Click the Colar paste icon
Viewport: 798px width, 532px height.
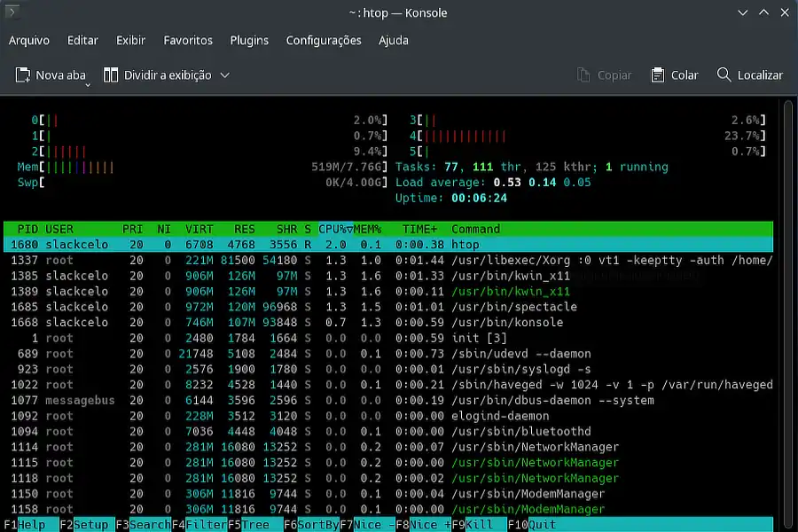(658, 75)
